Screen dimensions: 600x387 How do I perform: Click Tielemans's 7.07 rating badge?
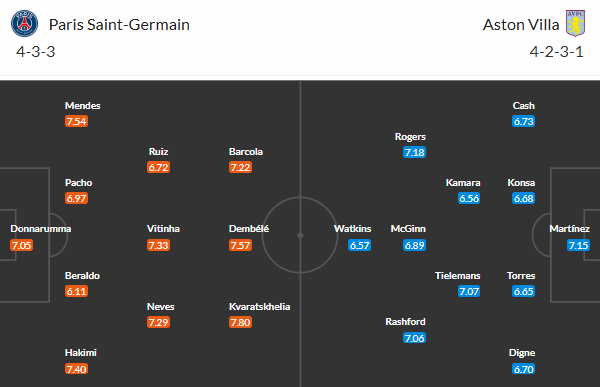[x=469, y=291]
